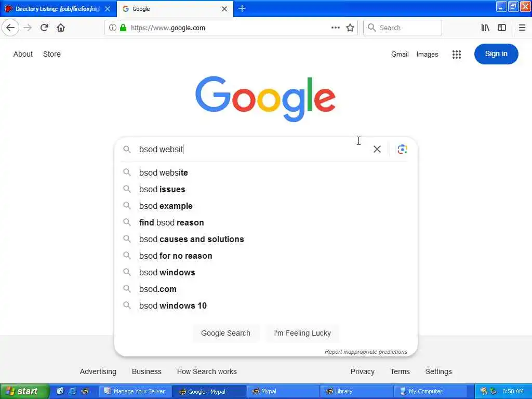Screen dimensions: 532x399
Task: Toggle the sidebar view icon
Action: (502, 28)
